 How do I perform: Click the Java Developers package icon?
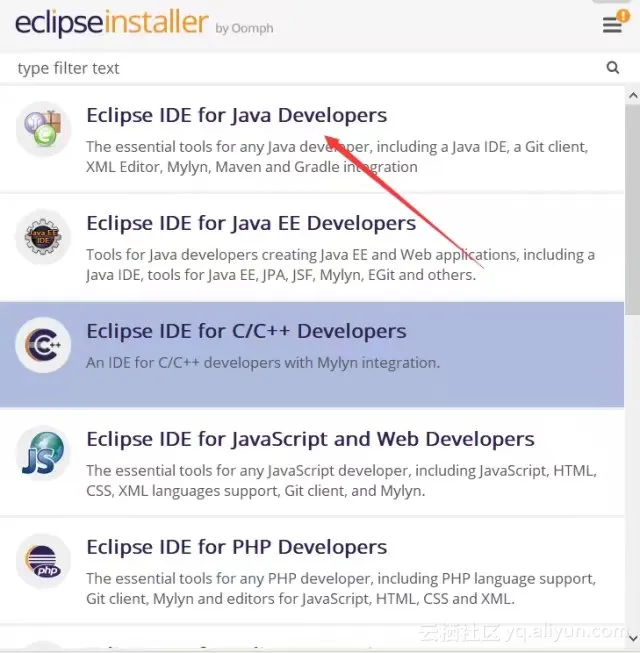pyautogui.click(x=43, y=129)
